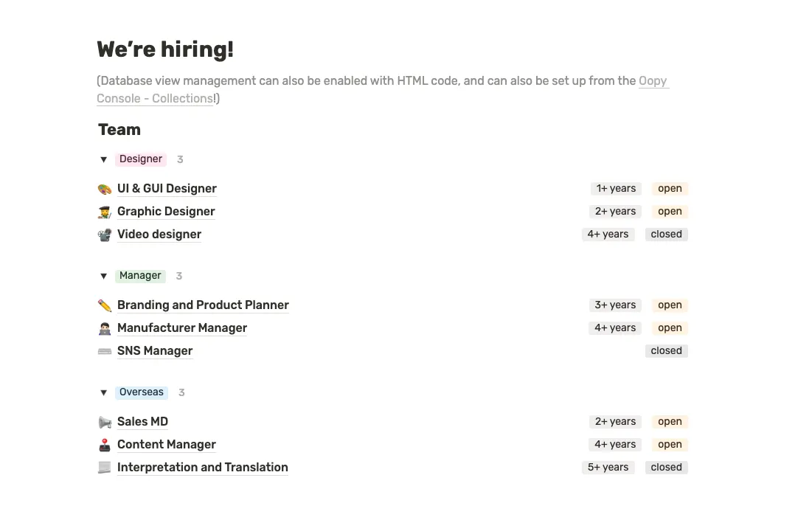Click the green Manager group tag
Screen dimensions: 812x520
(140, 276)
